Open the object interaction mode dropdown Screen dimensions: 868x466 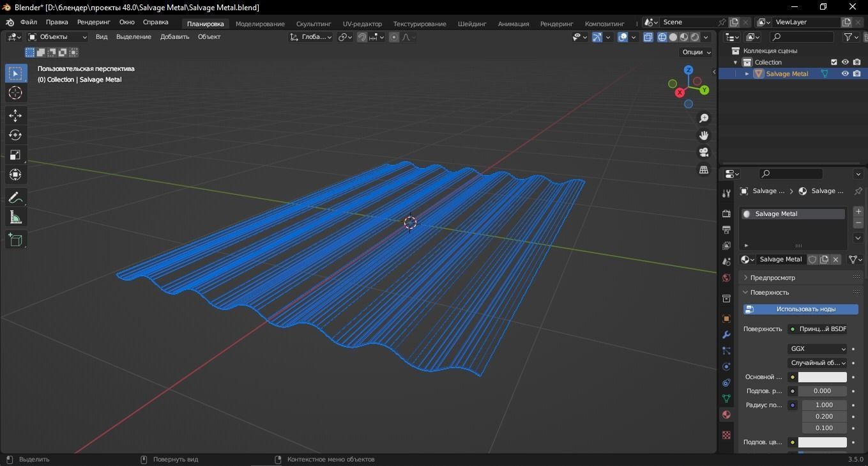point(57,37)
